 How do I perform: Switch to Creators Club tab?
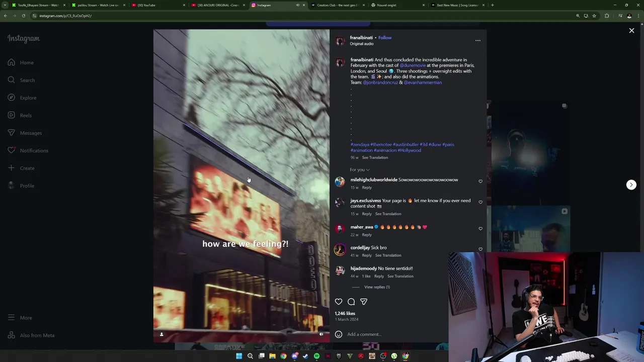click(x=337, y=5)
